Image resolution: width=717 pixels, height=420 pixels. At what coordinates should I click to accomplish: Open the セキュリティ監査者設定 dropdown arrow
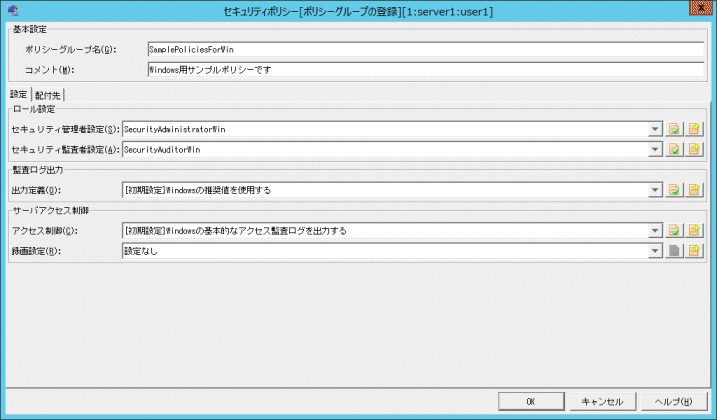click(x=655, y=149)
